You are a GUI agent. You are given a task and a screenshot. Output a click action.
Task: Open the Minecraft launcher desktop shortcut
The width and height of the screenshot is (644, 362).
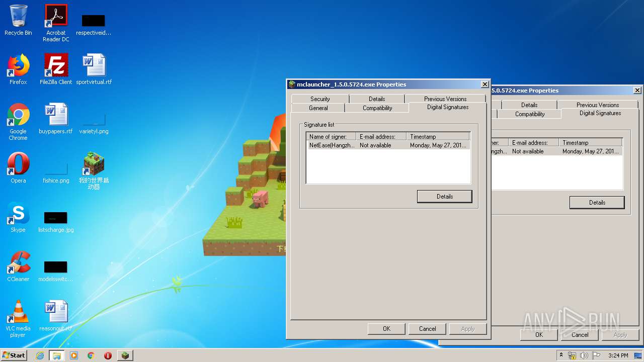(94, 171)
